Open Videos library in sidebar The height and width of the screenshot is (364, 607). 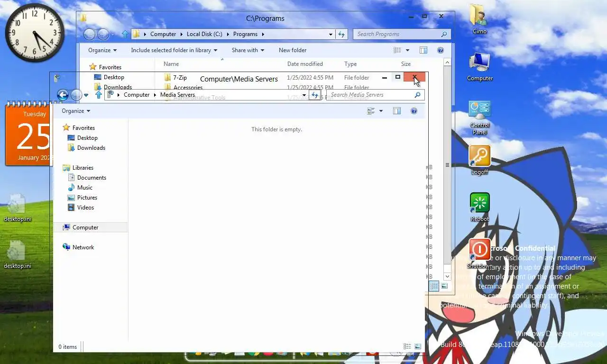(85, 208)
